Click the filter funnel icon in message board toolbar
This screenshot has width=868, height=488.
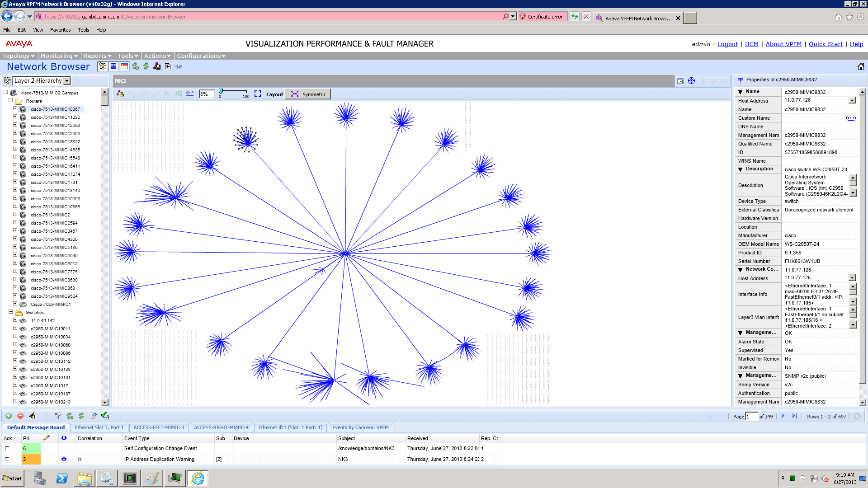58,416
